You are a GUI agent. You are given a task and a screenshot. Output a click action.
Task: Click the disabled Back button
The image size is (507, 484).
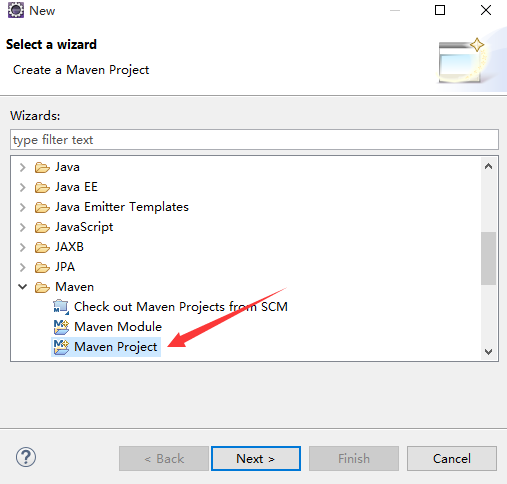pos(164,459)
